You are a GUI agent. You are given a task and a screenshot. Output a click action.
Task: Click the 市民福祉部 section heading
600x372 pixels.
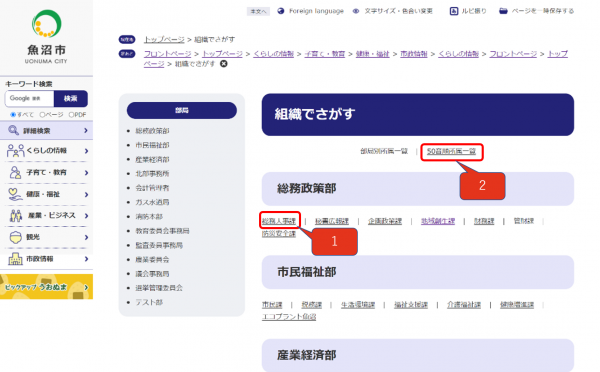418,272
